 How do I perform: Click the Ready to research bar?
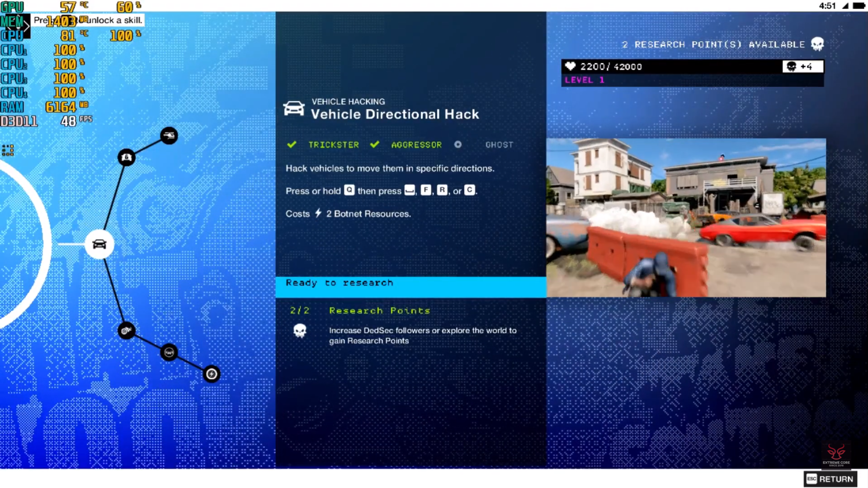pyautogui.click(x=411, y=287)
